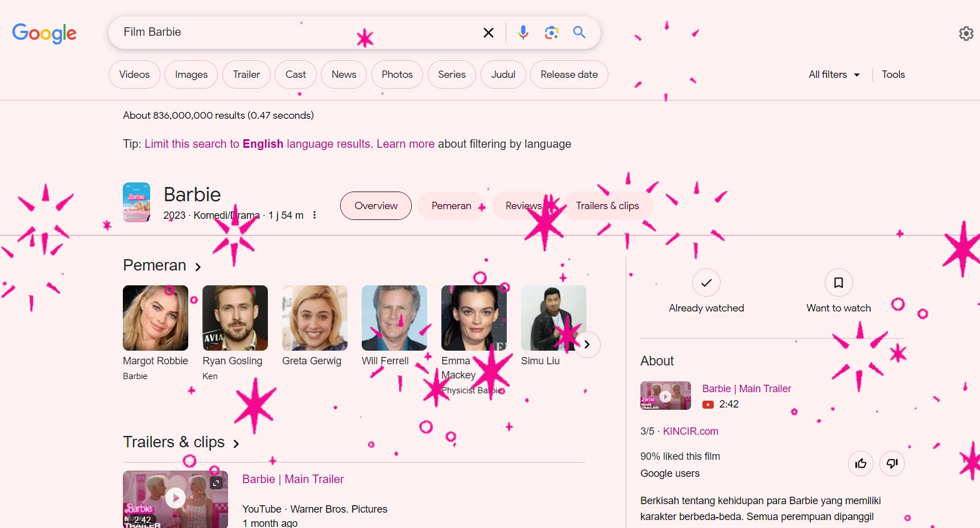Click the Barbie movie poster icon
980x528 pixels.
(x=137, y=202)
